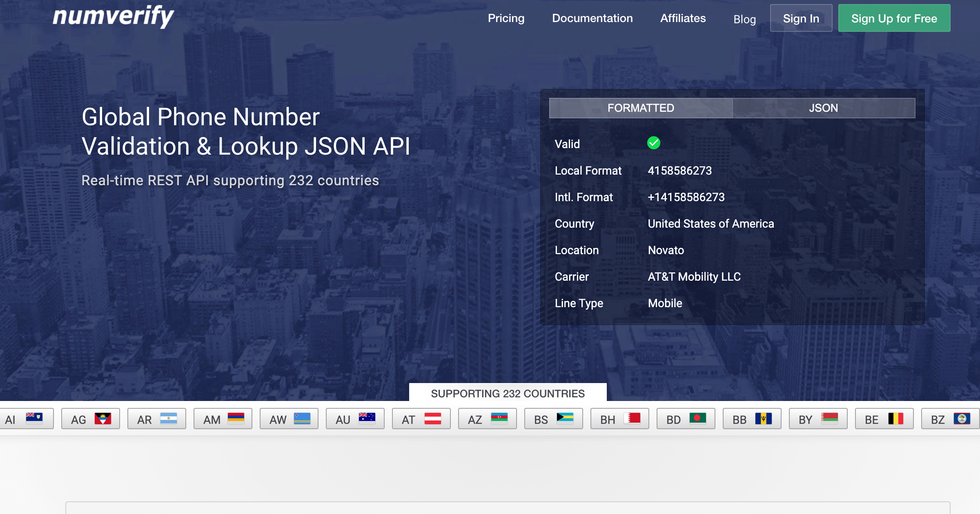Pick the Bahamas BS flag button

(x=553, y=419)
